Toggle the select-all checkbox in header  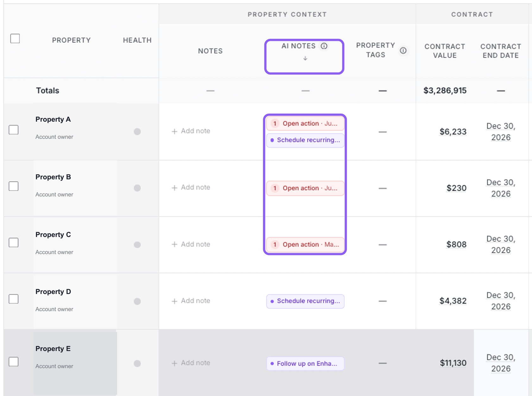pyautogui.click(x=15, y=38)
